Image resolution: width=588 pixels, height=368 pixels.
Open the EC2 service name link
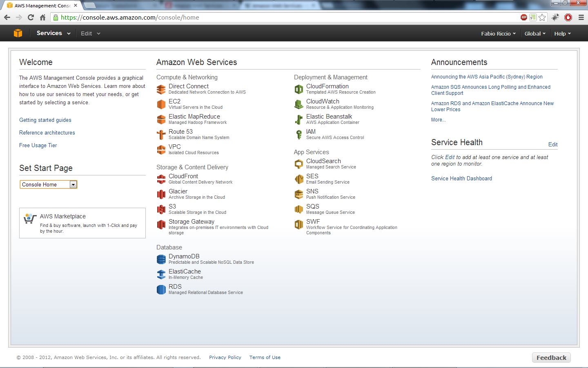(174, 101)
